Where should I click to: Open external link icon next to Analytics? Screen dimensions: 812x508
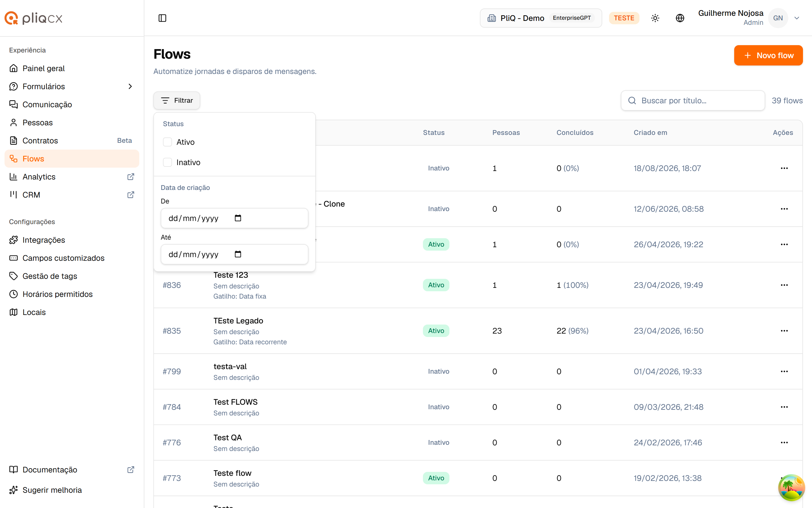(x=131, y=177)
